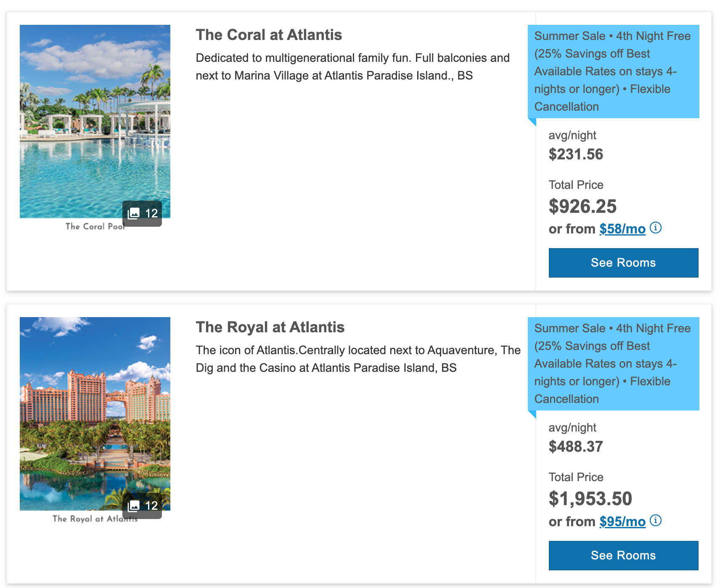Click The Royal's Summer Sale banner

613,364
